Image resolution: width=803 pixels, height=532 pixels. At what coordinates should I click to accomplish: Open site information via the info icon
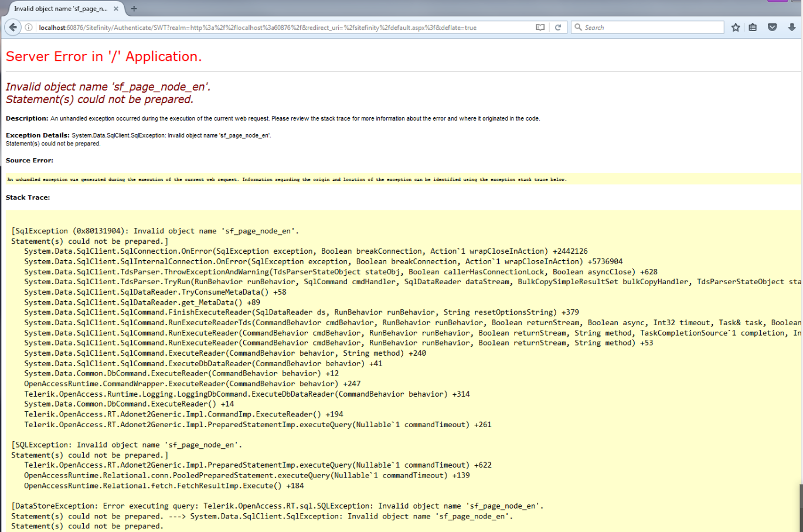[29, 27]
